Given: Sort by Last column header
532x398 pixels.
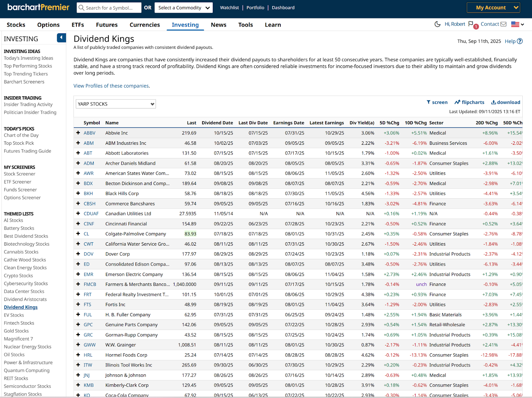Looking at the screenshot, I should click(x=192, y=123).
